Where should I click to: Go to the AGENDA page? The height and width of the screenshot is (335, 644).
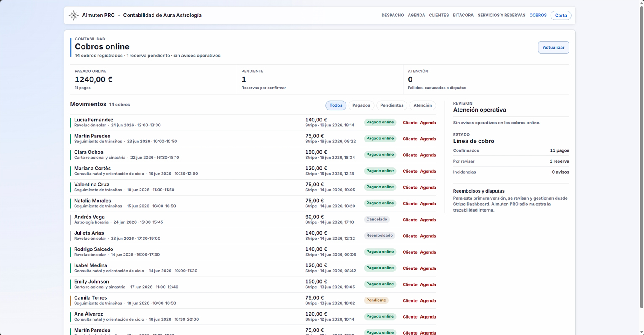[416, 15]
